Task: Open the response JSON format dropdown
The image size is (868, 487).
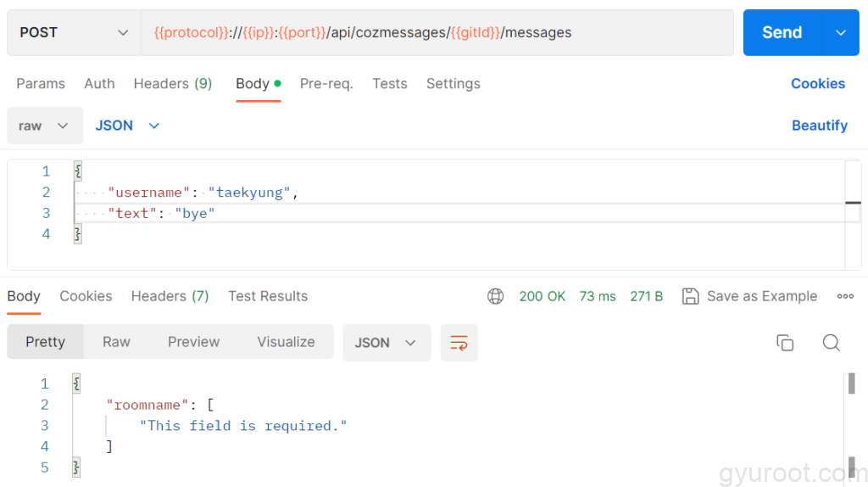Action: pyautogui.click(x=386, y=343)
